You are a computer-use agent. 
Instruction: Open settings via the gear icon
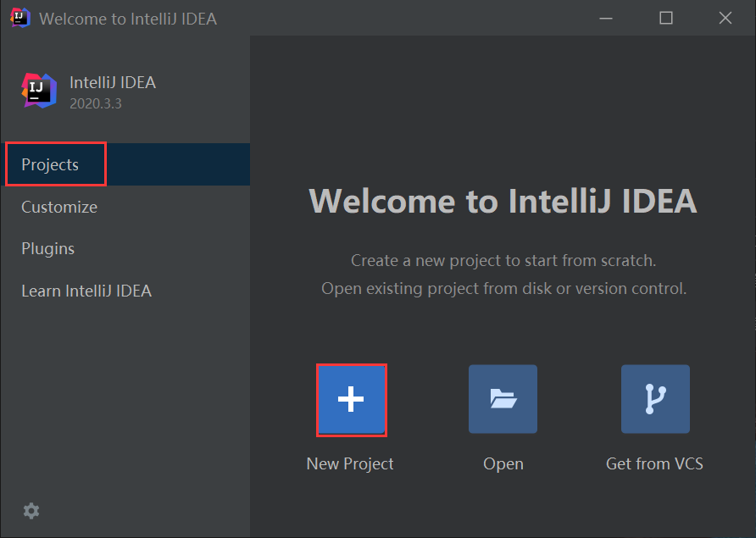(x=31, y=511)
